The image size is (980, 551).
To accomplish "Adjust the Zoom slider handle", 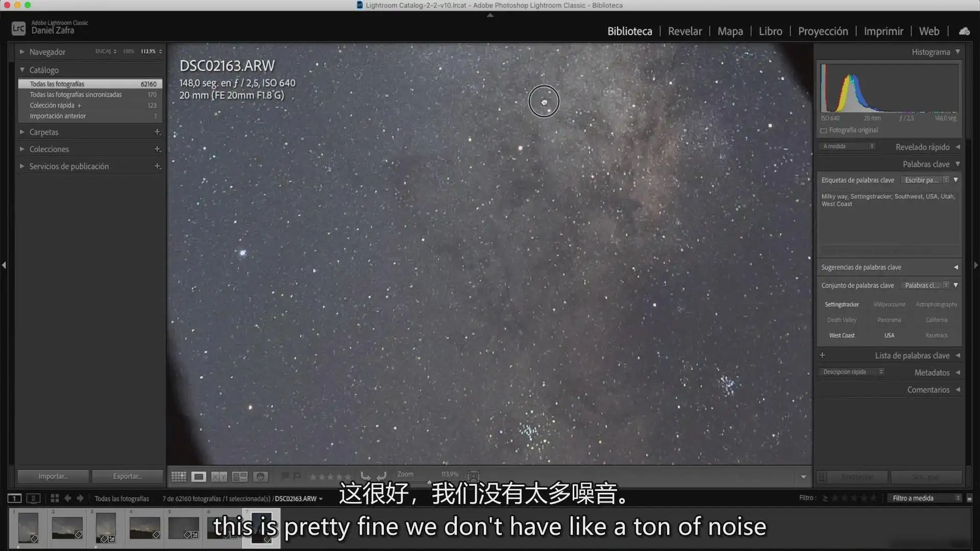I will coord(429,482).
